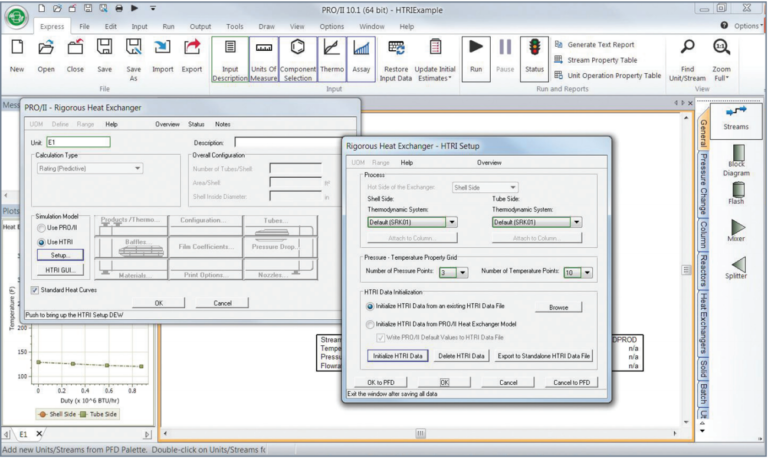Open quick access toolbar customize arrow
The image size is (768, 458).
point(153,8)
